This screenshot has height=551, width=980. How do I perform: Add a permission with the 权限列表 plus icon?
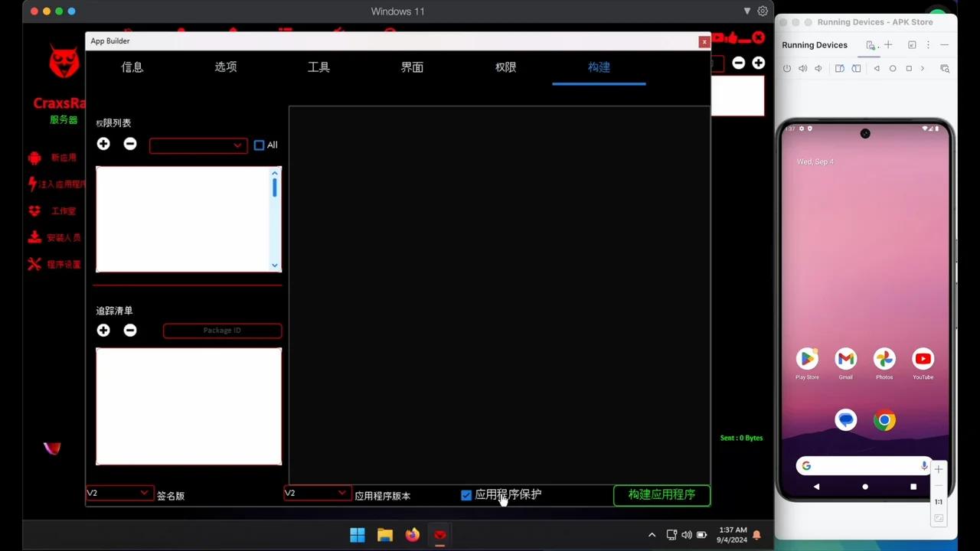pos(103,144)
